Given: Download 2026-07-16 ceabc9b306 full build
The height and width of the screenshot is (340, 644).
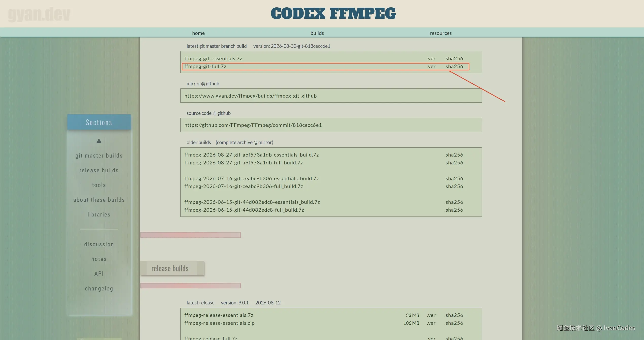Looking at the screenshot, I should point(244,186).
